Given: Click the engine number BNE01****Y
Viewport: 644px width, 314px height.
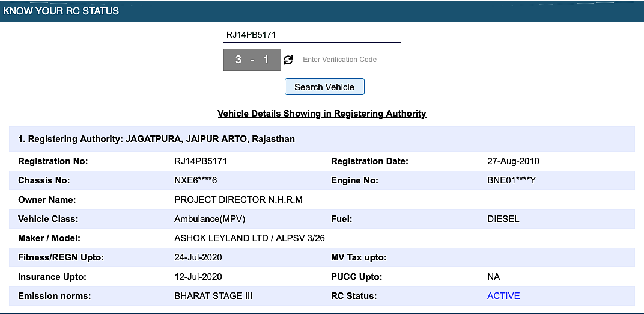Looking at the screenshot, I should point(511,180).
